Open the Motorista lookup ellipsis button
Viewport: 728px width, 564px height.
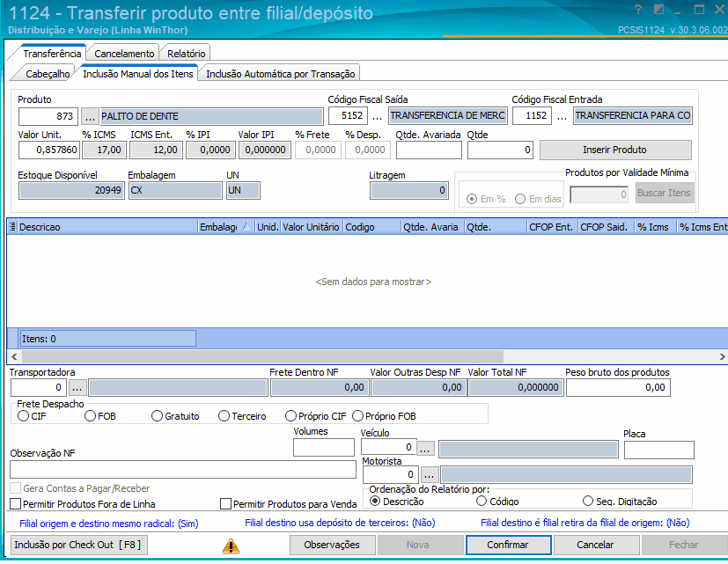pos(429,474)
